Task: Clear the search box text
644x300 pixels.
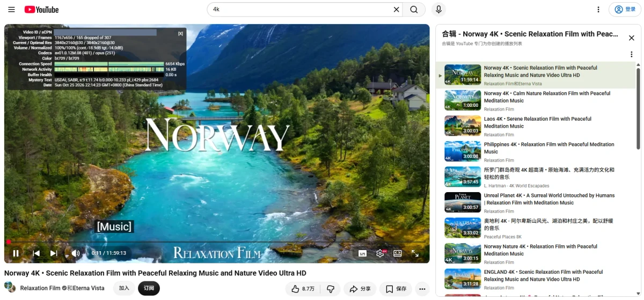Action: [x=396, y=10]
